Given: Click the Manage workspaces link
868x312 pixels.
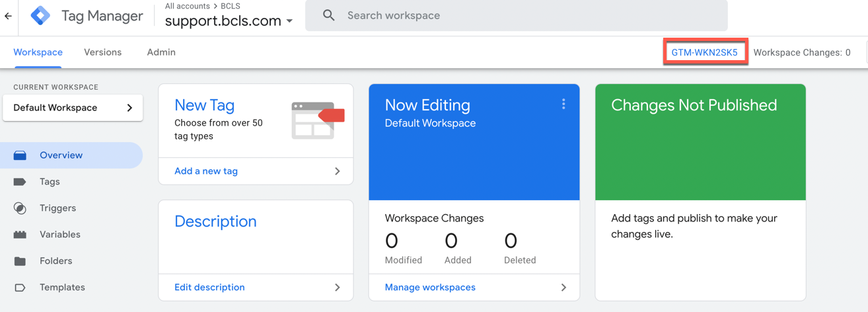Looking at the screenshot, I should click(430, 288).
